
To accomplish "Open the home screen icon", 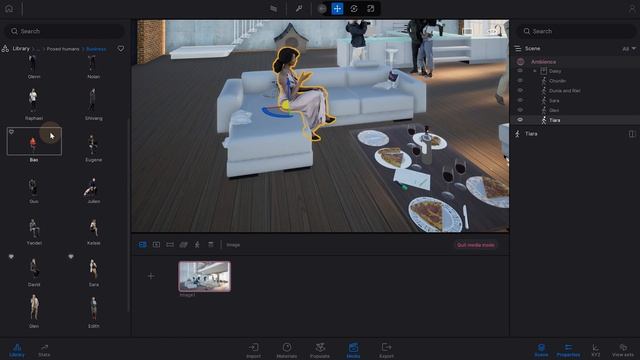I will tap(9, 9).
